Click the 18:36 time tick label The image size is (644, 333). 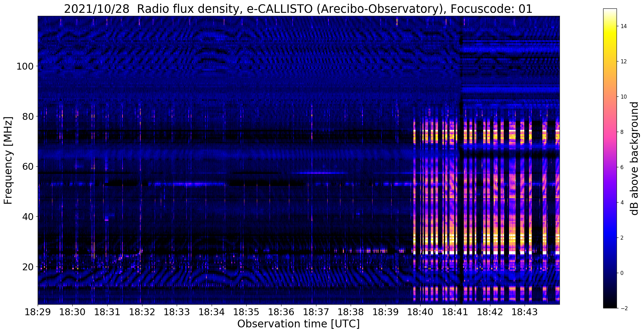[281, 312]
